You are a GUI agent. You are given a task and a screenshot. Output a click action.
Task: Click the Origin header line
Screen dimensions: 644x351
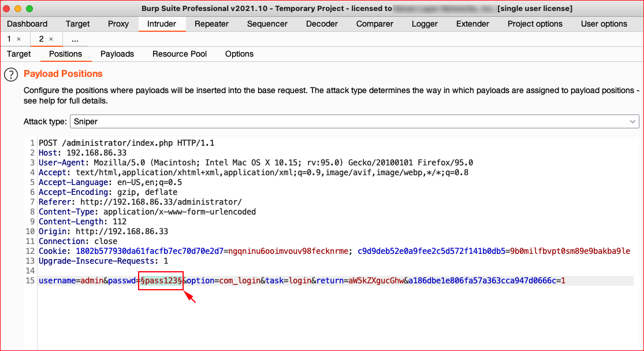click(103, 232)
